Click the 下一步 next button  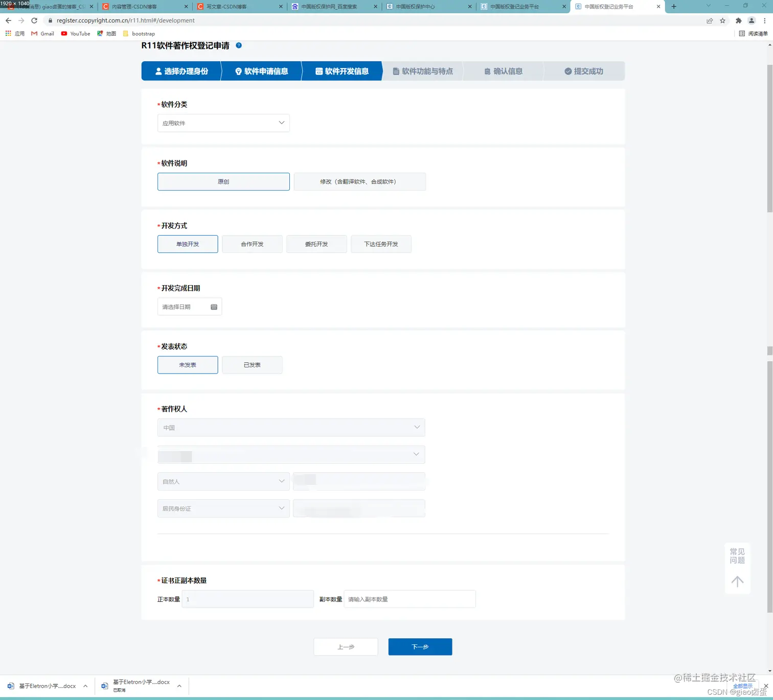coord(420,647)
